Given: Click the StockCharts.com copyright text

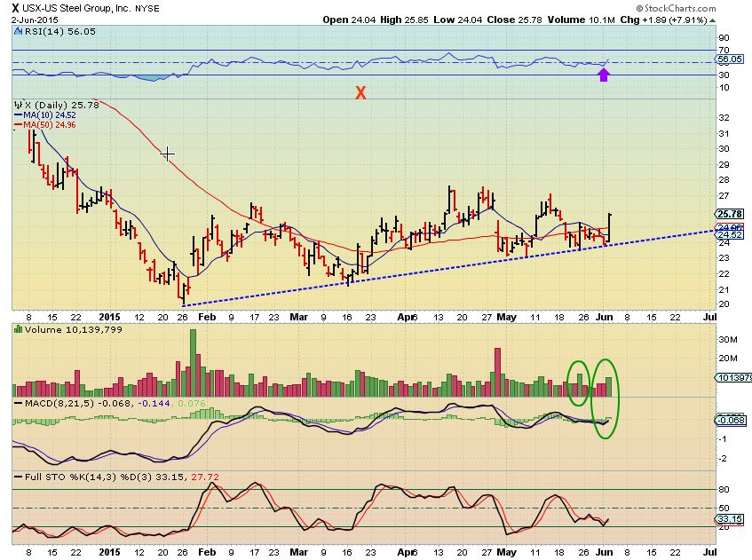Looking at the screenshot, I should [x=676, y=8].
